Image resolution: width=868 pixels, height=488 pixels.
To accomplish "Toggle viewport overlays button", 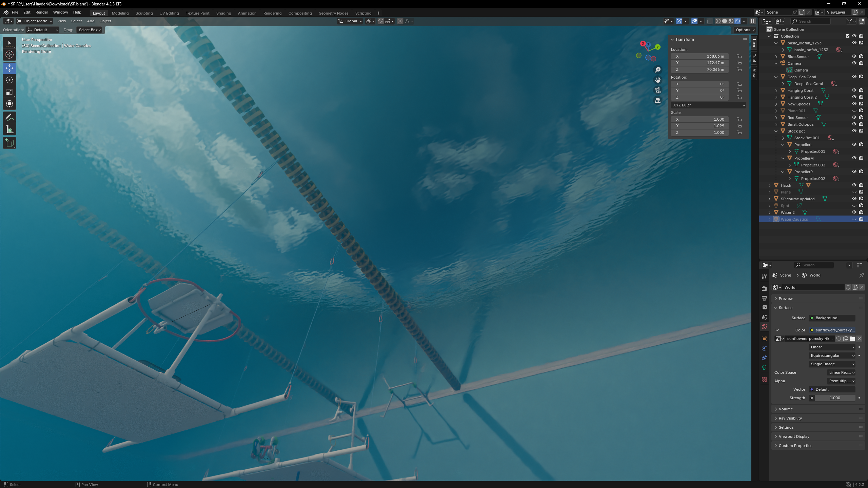I will (694, 21).
